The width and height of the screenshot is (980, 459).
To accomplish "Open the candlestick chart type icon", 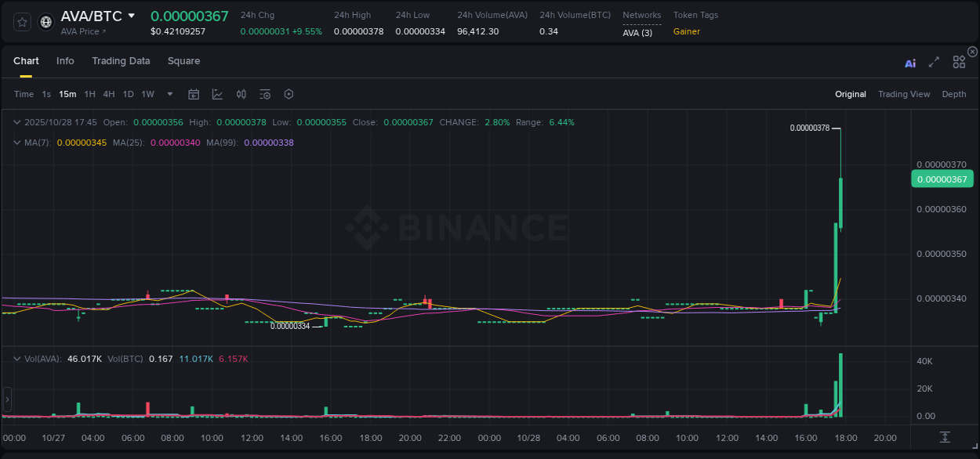I will coord(241,94).
